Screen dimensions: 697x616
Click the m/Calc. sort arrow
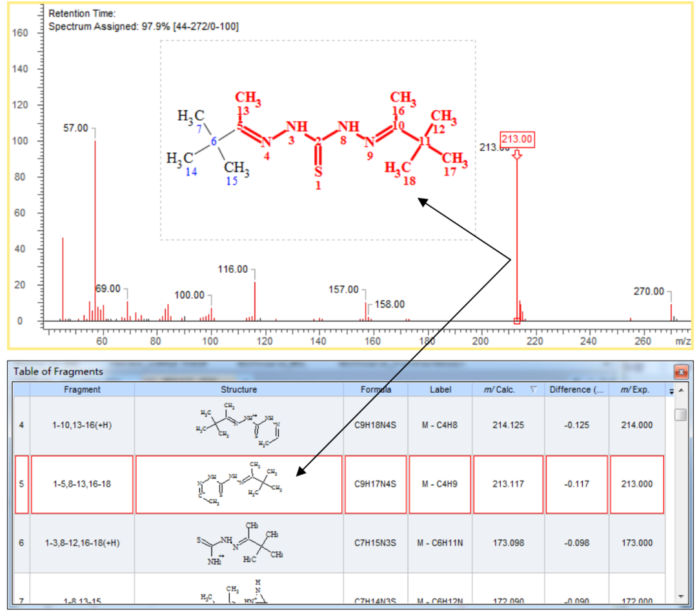[x=533, y=390]
